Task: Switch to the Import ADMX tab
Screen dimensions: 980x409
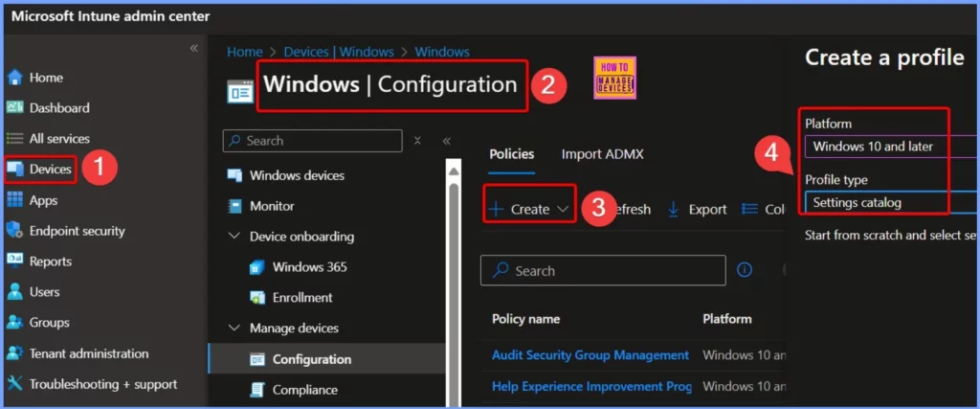Action: coord(603,154)
